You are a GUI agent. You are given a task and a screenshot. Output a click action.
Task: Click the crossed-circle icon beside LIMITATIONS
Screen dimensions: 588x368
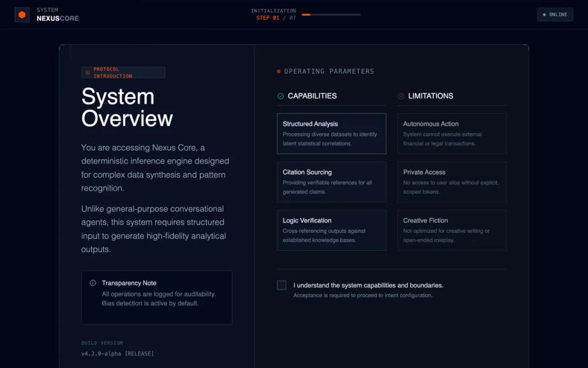click(400, 95)
